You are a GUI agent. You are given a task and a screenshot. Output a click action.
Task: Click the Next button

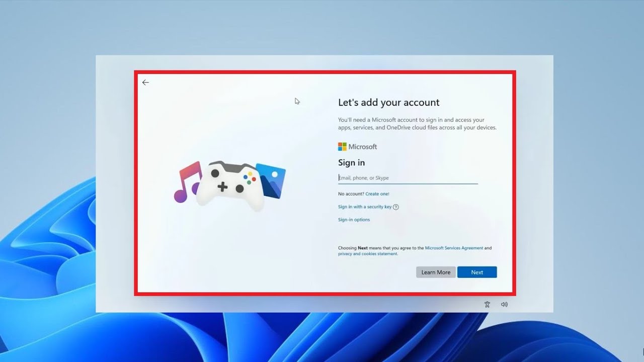coord(477,272)
